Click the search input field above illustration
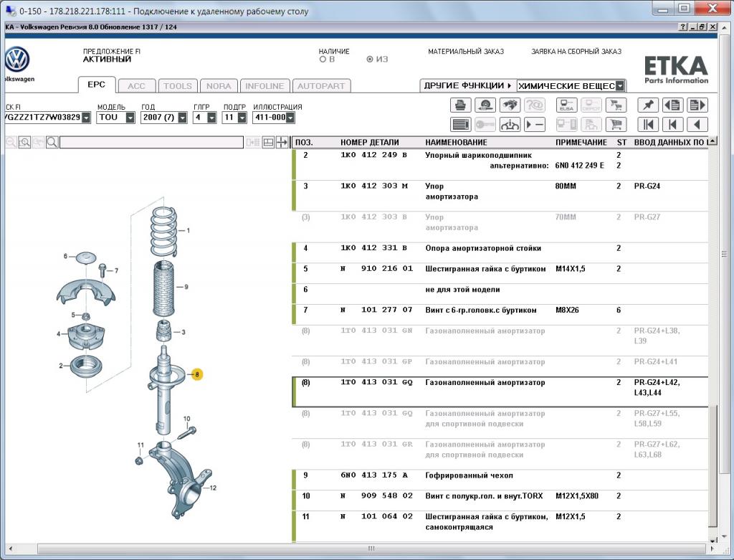 152,143
